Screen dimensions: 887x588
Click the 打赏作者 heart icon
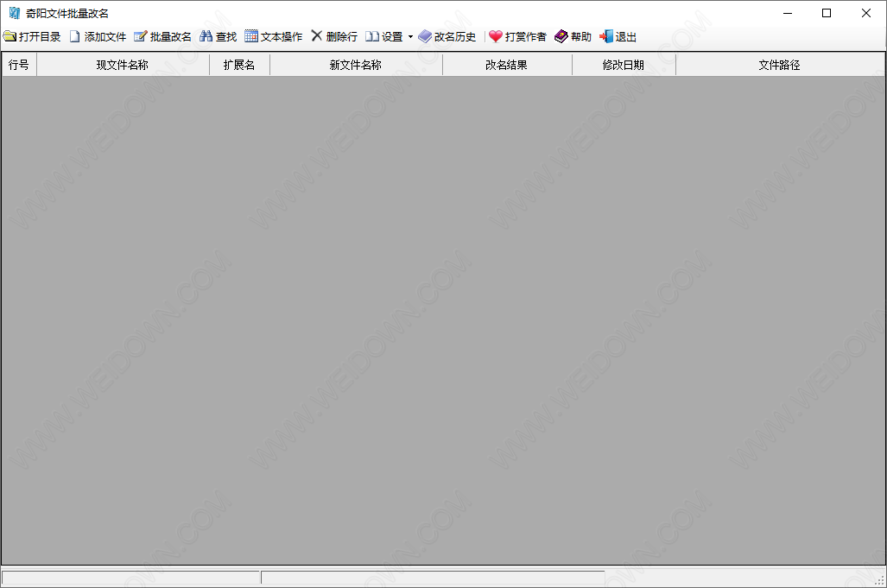click(x=496, y=37)
